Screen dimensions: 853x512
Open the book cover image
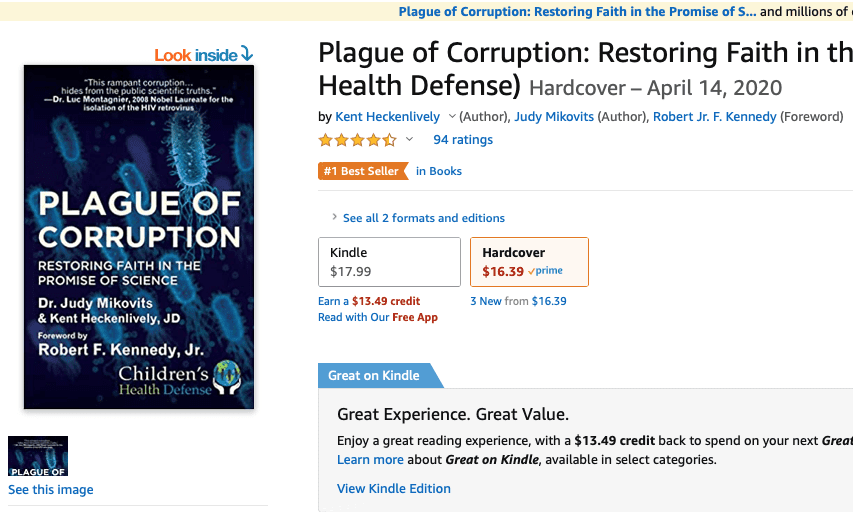(139, 237)
